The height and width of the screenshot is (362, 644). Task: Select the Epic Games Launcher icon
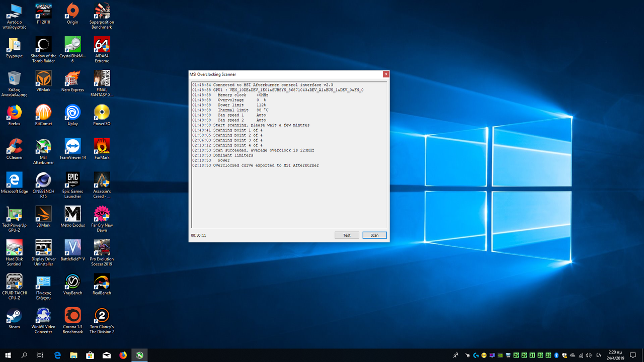[x=72, y=185]
